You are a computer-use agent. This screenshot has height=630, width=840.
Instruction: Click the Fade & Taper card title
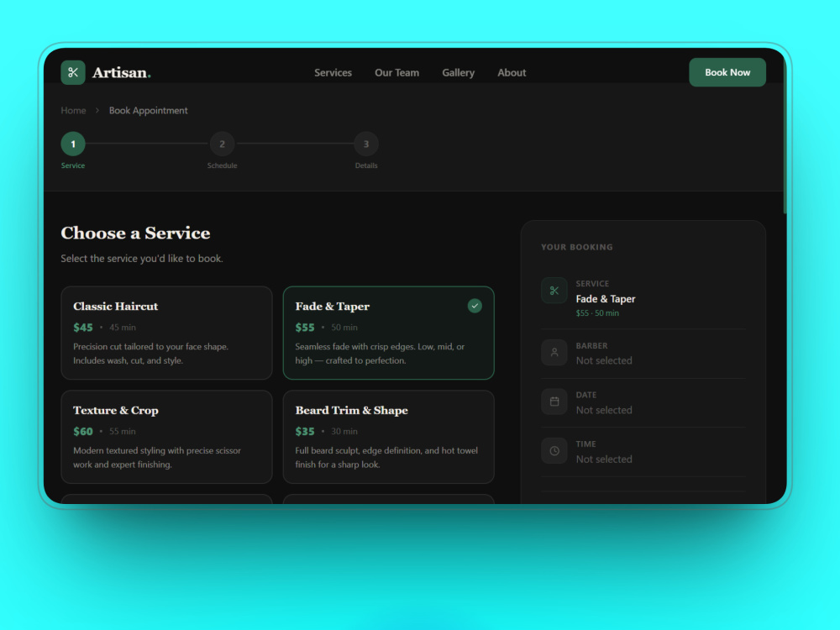(x=332, y=307)
